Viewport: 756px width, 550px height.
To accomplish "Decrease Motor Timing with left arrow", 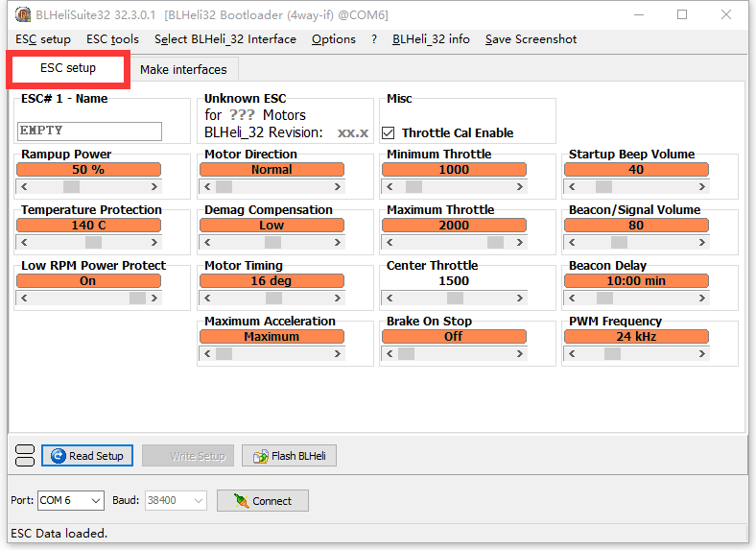I will (207, 299).
